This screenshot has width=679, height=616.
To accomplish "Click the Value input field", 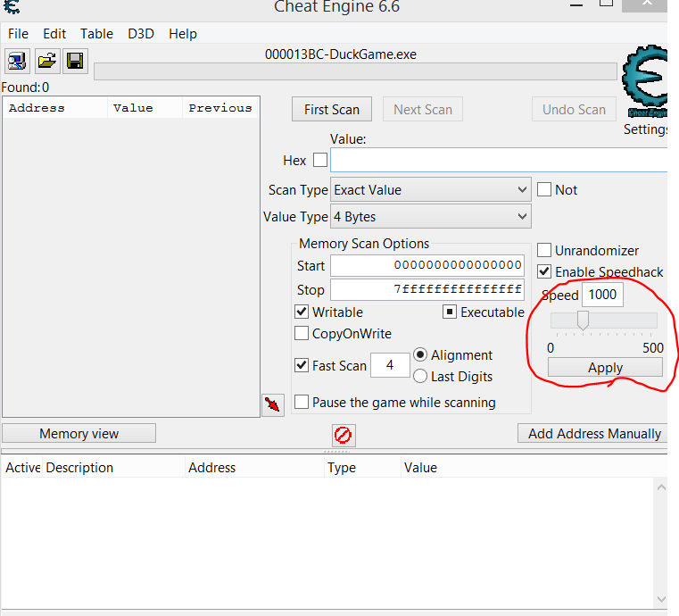I will click(x=499, y=160).
